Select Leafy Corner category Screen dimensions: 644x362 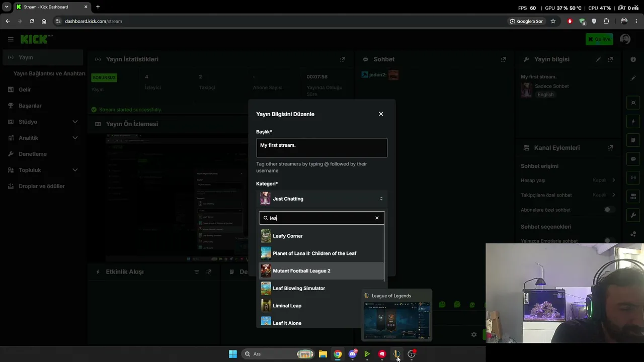[x=321, y=236]
